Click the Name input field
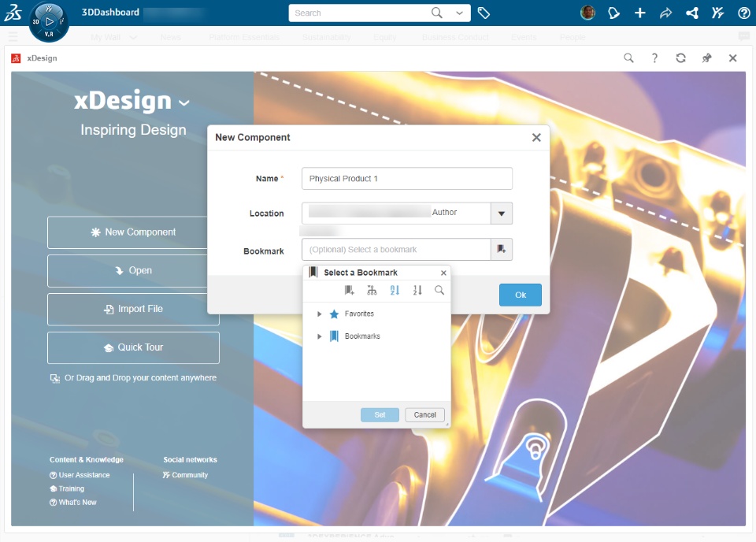The height and width of the screenshot is (542, 756). point(407,178)
